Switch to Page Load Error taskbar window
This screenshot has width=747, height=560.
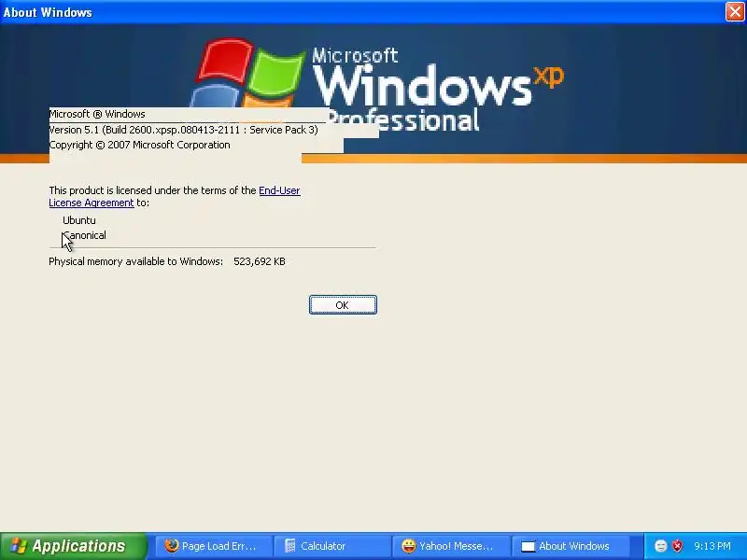(214, 546)
